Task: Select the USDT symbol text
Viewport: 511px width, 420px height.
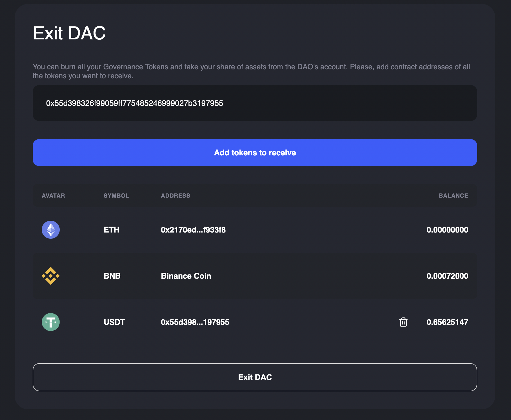Action: point(114,322)
